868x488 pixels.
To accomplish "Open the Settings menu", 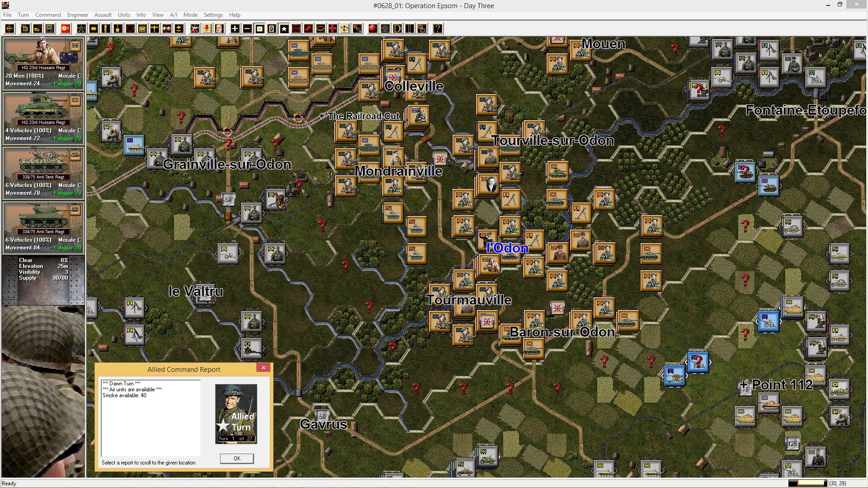I will [x=213, y=15].
